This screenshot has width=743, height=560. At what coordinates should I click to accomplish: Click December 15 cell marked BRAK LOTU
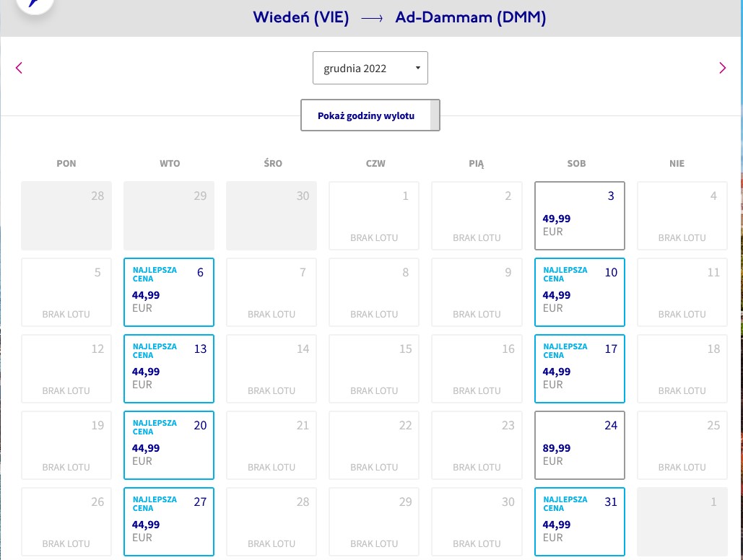tap(374, 369)
